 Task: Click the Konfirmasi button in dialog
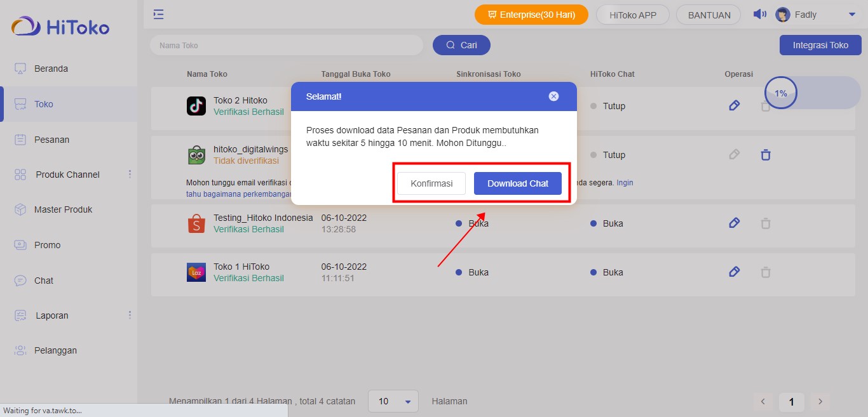(x=431, y=183)
